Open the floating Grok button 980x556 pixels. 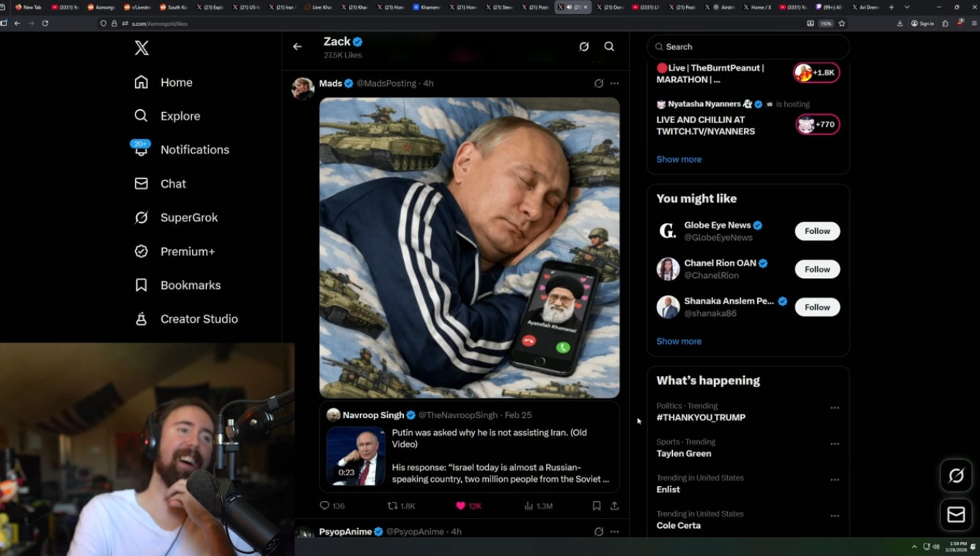(x=957, y=475)
